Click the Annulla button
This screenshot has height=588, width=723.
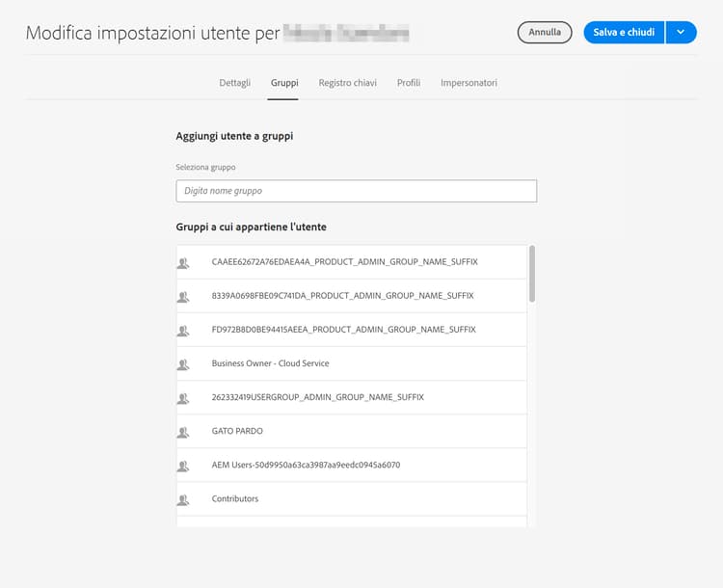click(545, 33)
